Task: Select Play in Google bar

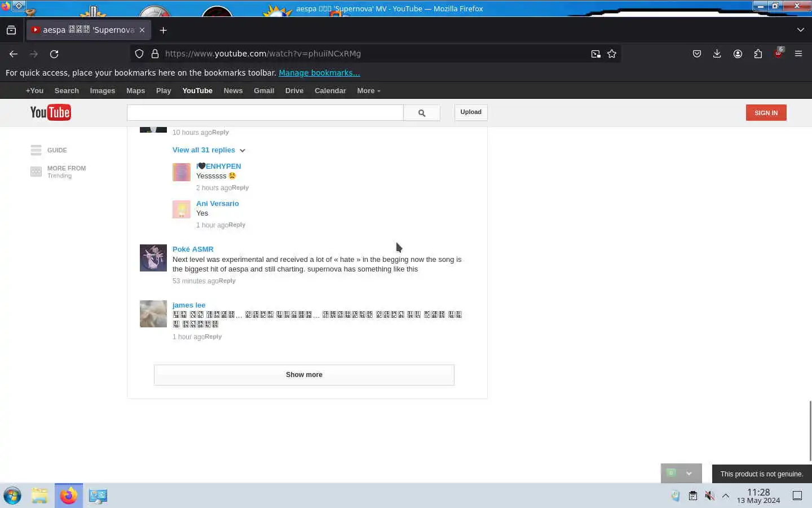Action: [164, 90]
